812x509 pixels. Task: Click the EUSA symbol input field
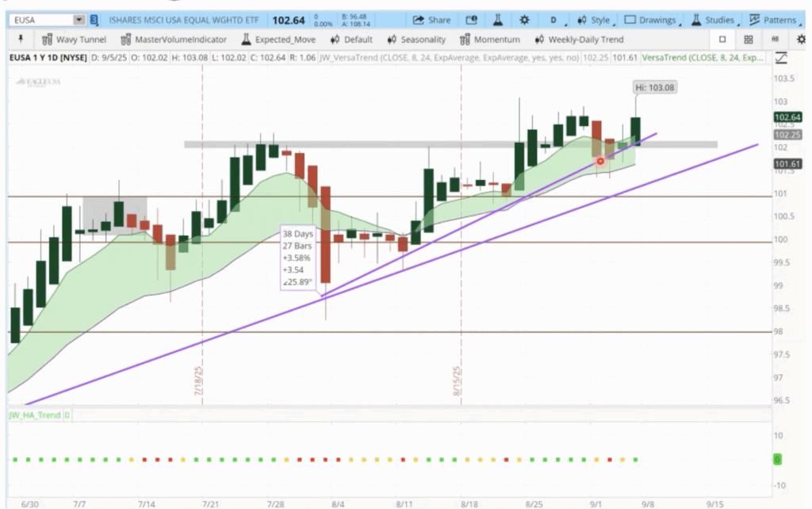click(41, 20)
